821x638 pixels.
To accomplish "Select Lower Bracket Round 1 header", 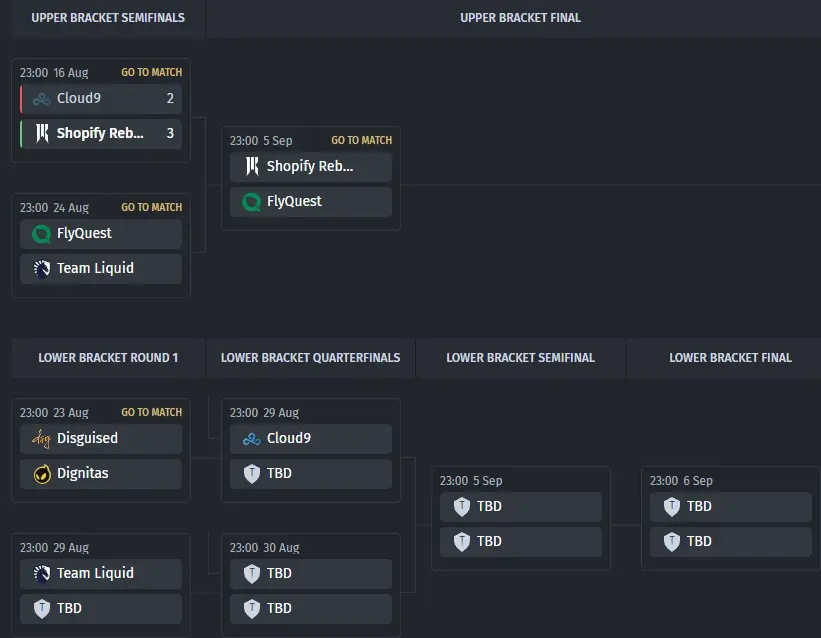I will pos(108,358).
